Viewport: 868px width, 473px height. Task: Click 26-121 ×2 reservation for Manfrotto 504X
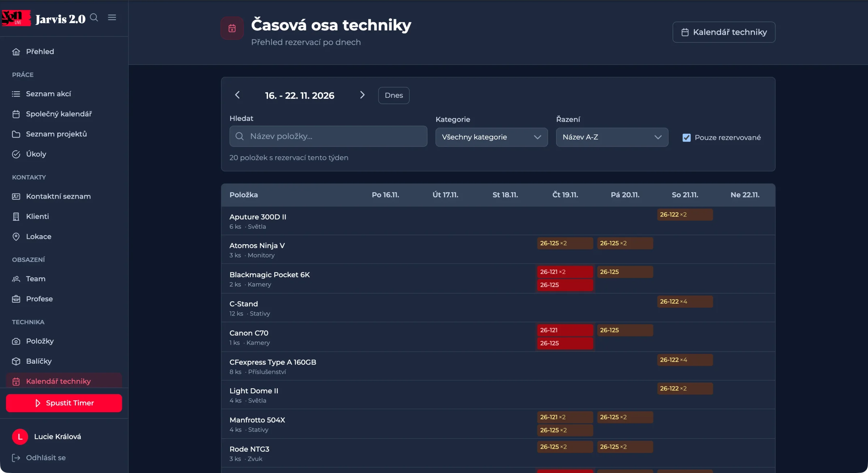(x=565, y=417)
